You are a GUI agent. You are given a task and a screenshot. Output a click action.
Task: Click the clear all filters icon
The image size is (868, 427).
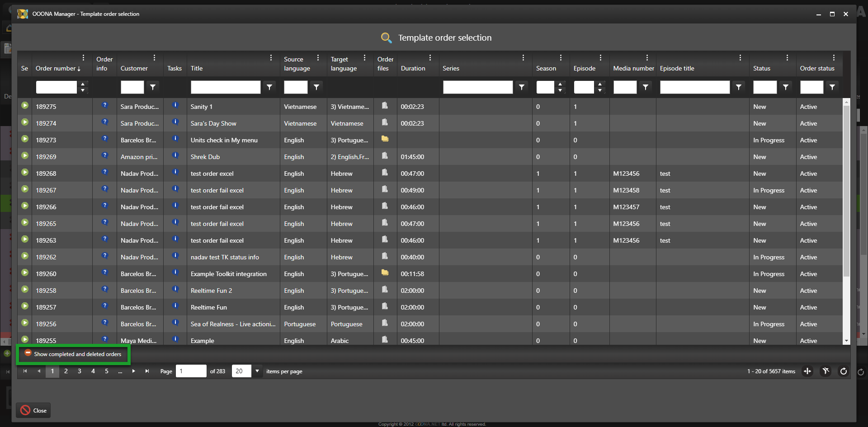pos(826,371)
